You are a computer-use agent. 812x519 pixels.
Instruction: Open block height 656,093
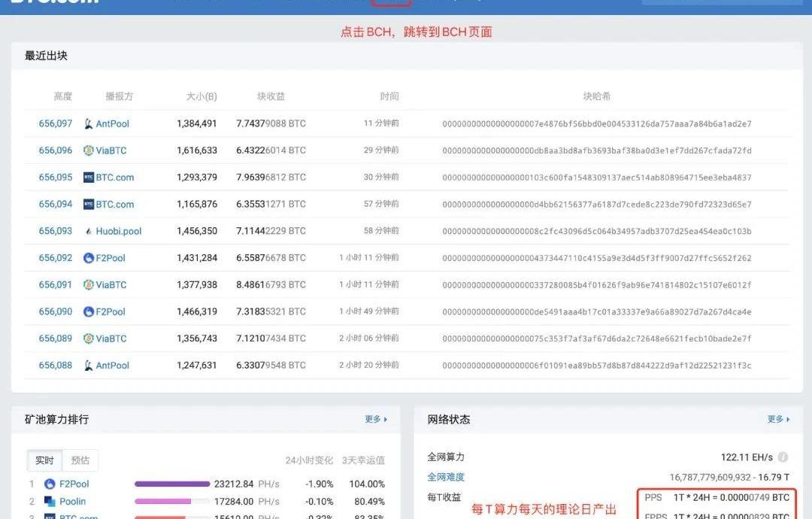56,231
